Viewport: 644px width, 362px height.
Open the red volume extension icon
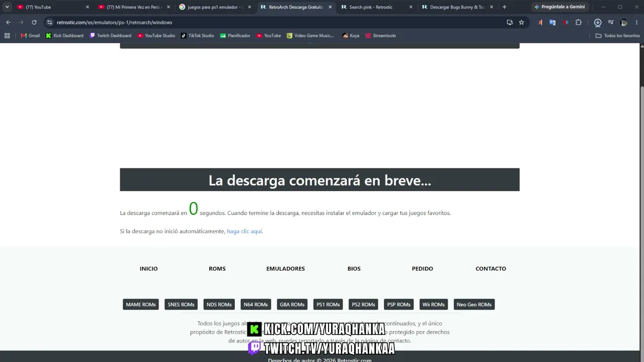click(x=566, y=22)
